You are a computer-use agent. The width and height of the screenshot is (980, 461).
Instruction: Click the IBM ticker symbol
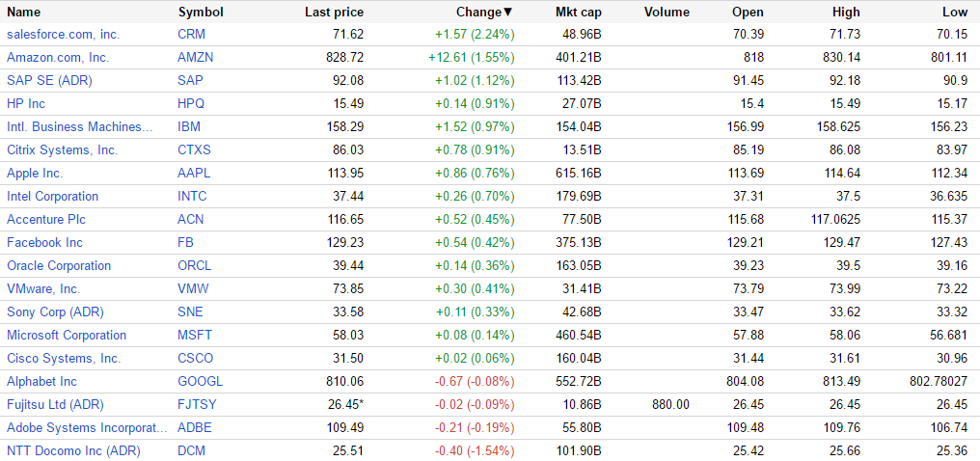(190, 126)
